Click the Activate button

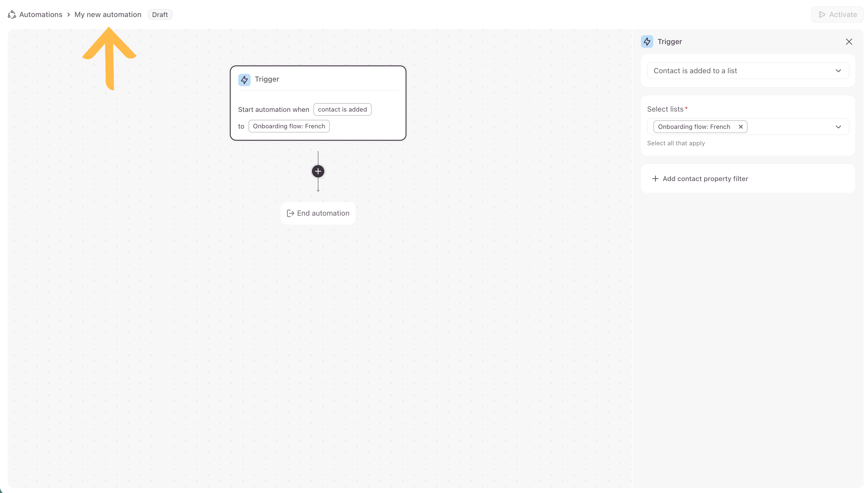[837, 15]
